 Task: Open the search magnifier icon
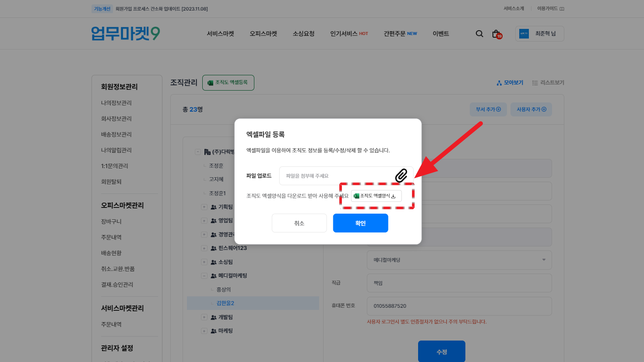click(479, 34)
